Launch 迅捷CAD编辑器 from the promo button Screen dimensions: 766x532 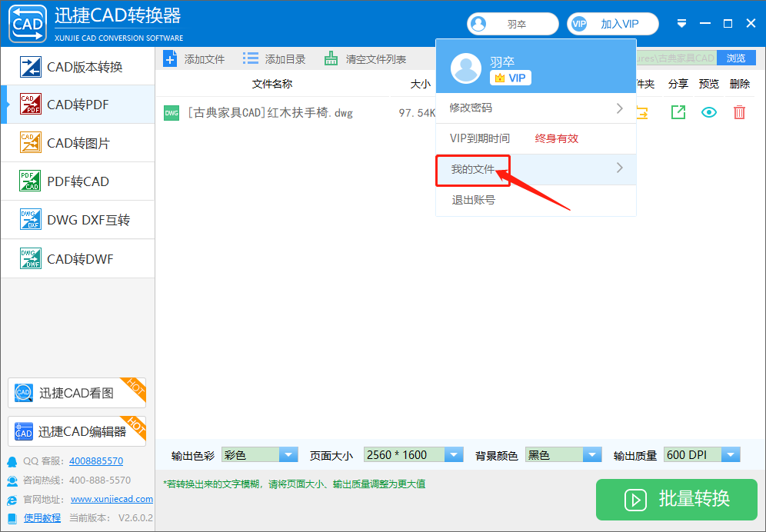pyautogui.click(x=77, y=431)
